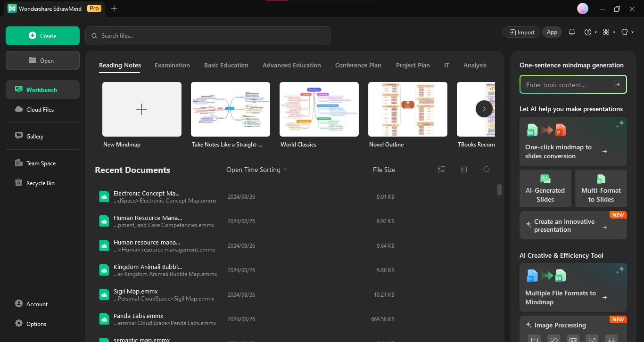The width and height of the screenshot is (644, 342).
Task: Open the Gallery section
Action: (x=42, y=136)
